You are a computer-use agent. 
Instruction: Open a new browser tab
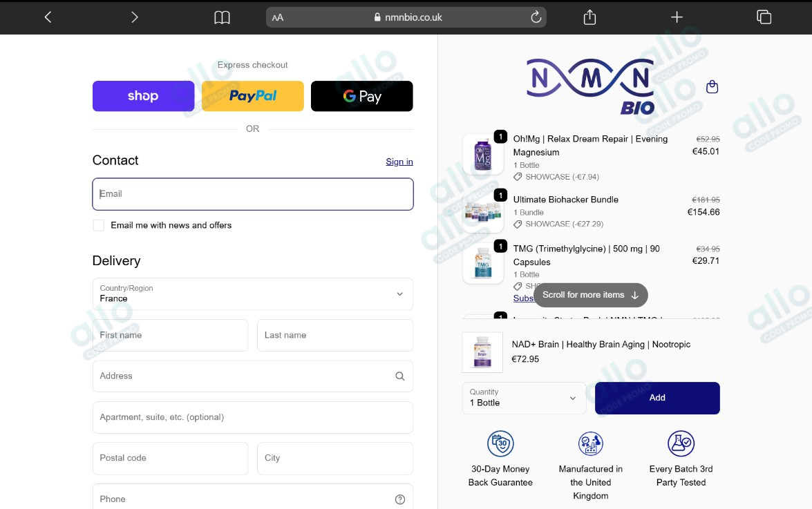(x=677, y=17)
